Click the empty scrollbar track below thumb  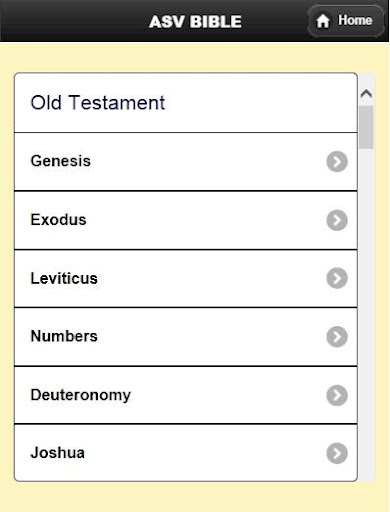pos(366,313)
